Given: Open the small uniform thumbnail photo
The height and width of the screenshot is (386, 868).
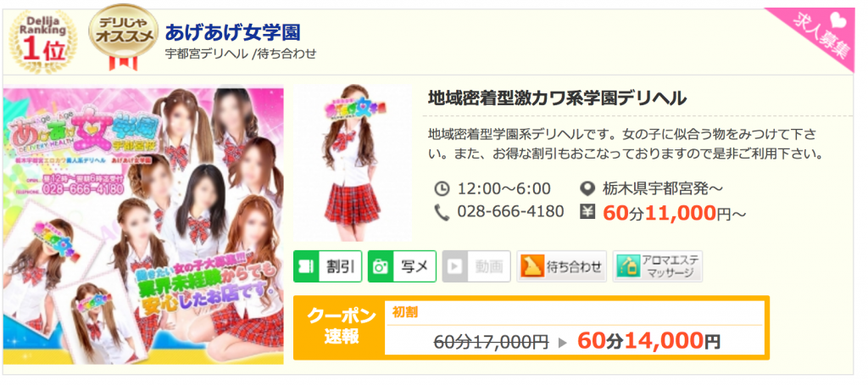Looking at the screenshot, I should (353, 163).
